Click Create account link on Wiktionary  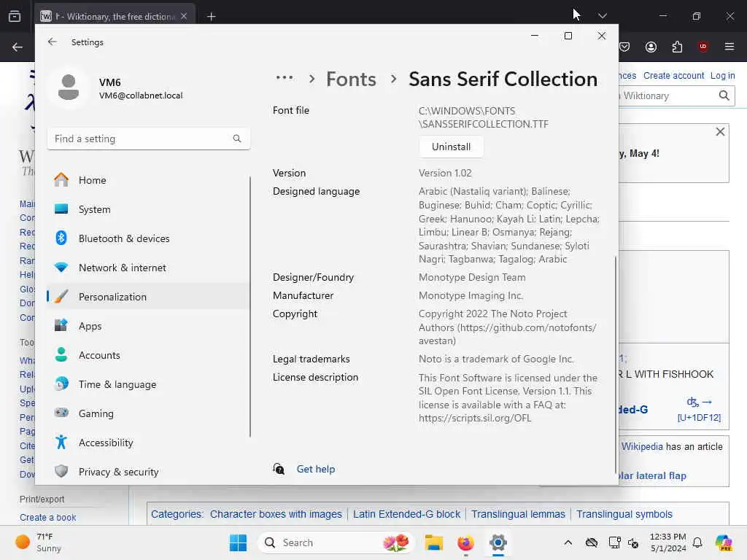pyautogui.click(x=673, y=76)
